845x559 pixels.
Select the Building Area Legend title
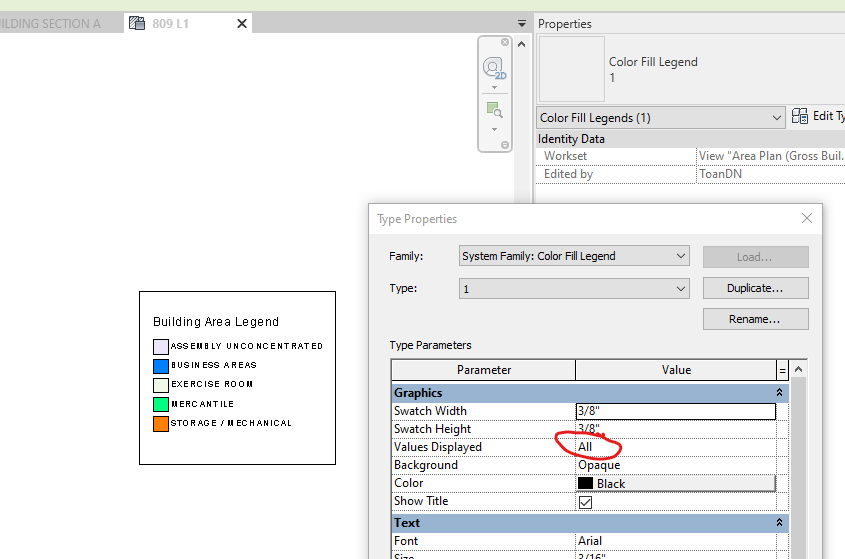click(216, 322)
